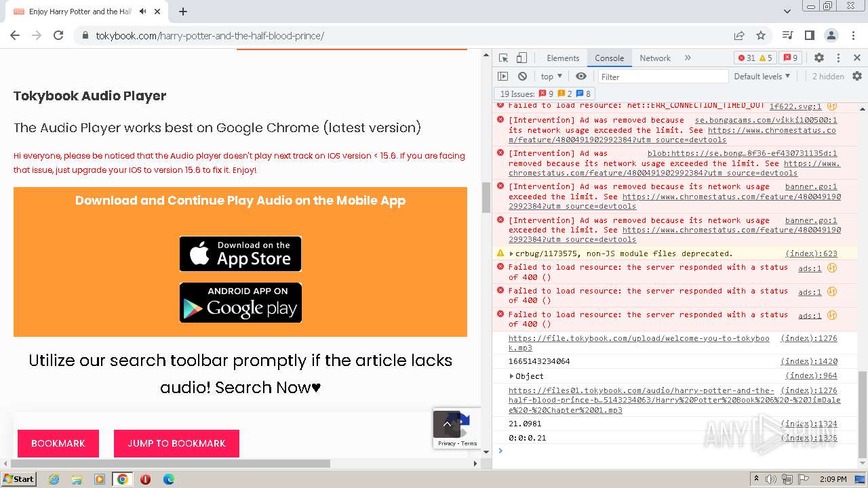Open the 19 Issues summary button
This screenshot has height=488, width=868.
pos(545,94)
